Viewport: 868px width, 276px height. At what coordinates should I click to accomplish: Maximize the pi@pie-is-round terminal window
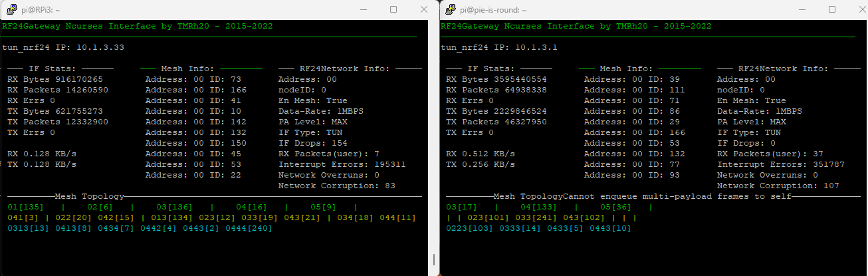pyautogui.click(x=832, y=9)
